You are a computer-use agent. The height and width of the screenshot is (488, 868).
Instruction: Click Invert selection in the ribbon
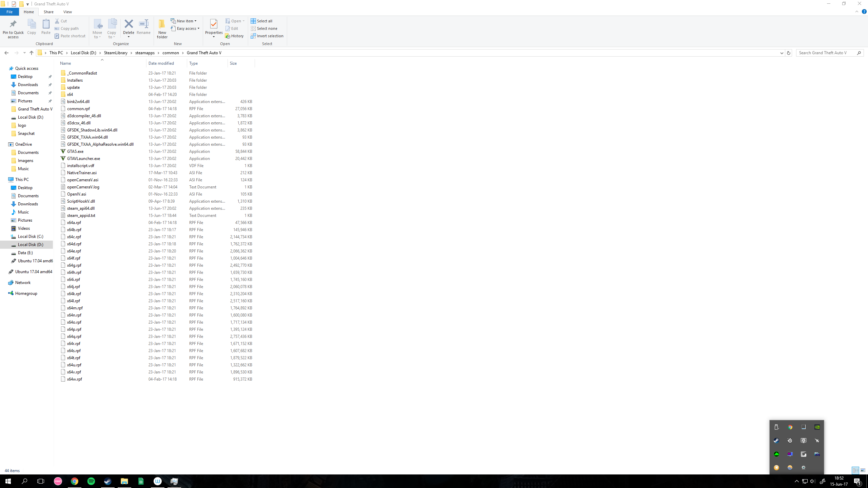(267, 36)
